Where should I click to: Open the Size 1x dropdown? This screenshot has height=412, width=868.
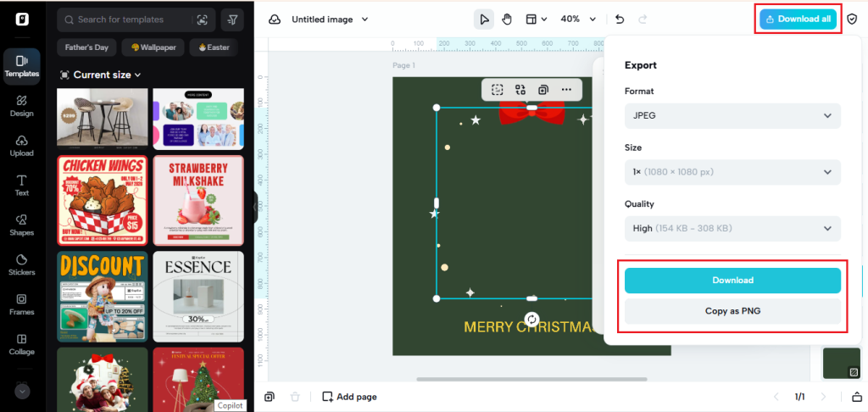(x=732, y=172)
